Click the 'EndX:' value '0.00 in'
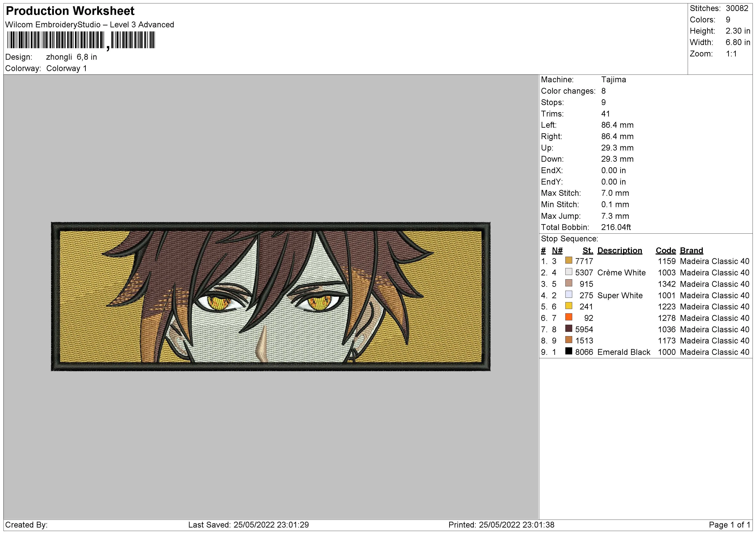 (x=613, y=171)
